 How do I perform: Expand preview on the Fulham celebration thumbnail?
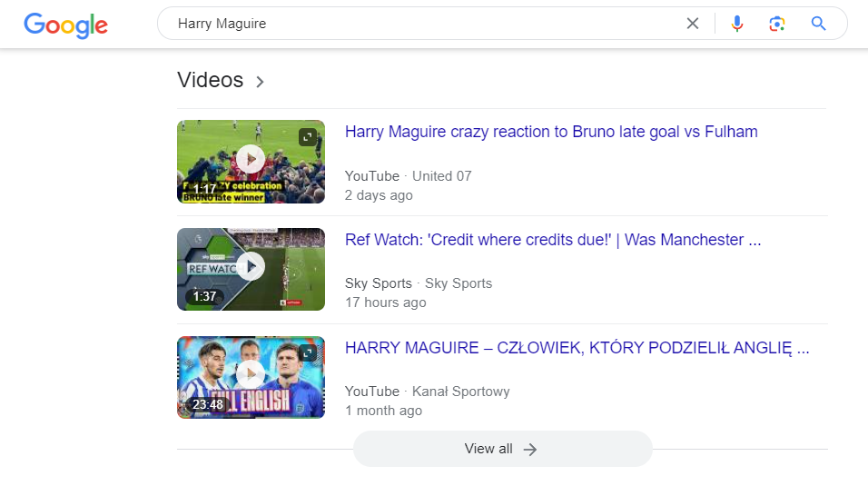[x=308, y=137]
